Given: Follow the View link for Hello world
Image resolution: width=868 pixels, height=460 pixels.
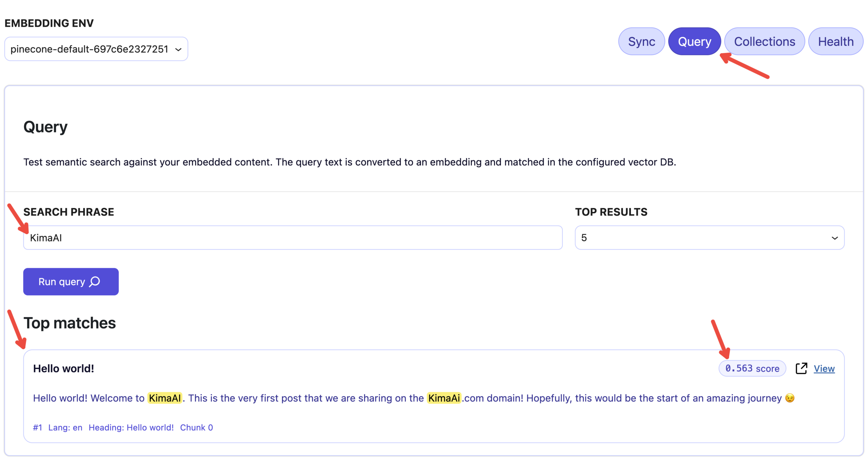Looking at the screenshot, I should pos(824,368).
